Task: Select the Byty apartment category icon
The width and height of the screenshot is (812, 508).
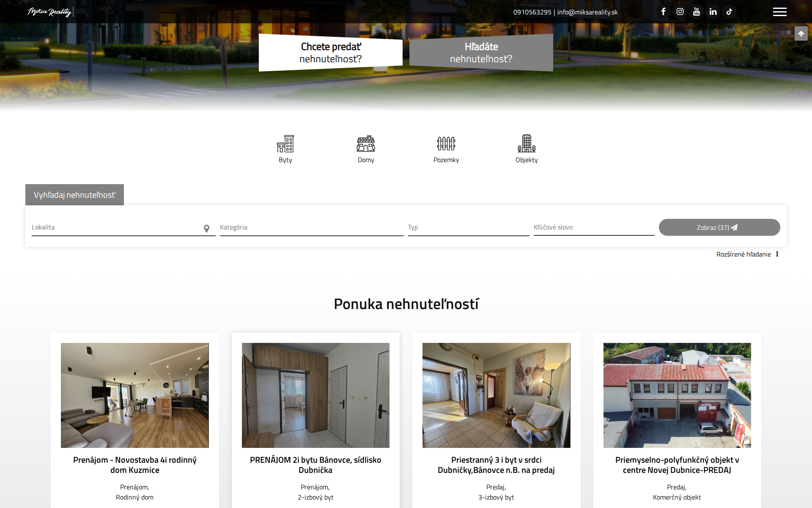Action: pos(285,144)
